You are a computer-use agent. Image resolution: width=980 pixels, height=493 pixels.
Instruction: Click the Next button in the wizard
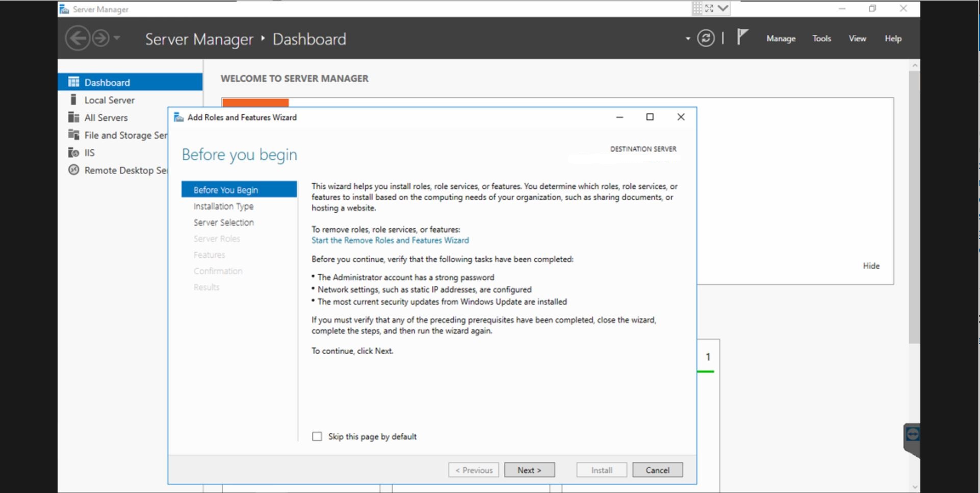click(x=529, y=470)
